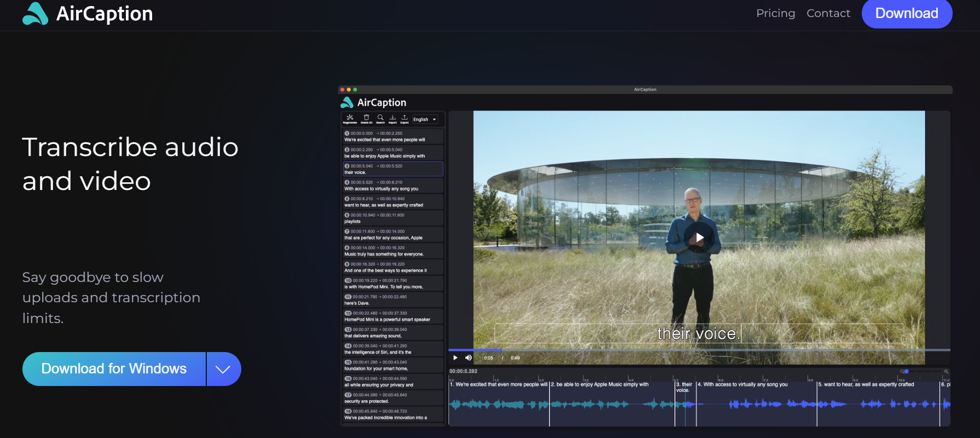Screen dimensions: 980x438
Task: Select caption 4 'With access to virtually any song you'
Action: coord(393,186)
